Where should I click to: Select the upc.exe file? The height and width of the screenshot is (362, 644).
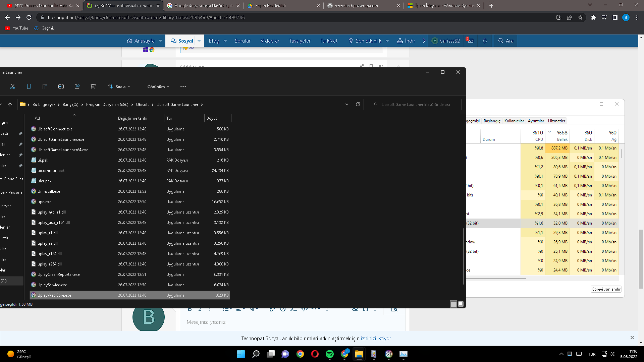[44, 202]
